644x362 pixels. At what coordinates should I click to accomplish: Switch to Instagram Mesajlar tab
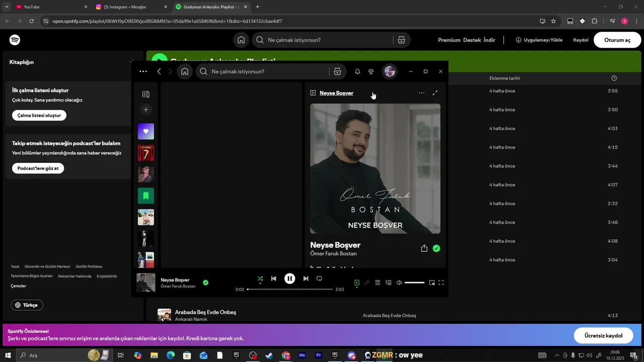[132, 7]
